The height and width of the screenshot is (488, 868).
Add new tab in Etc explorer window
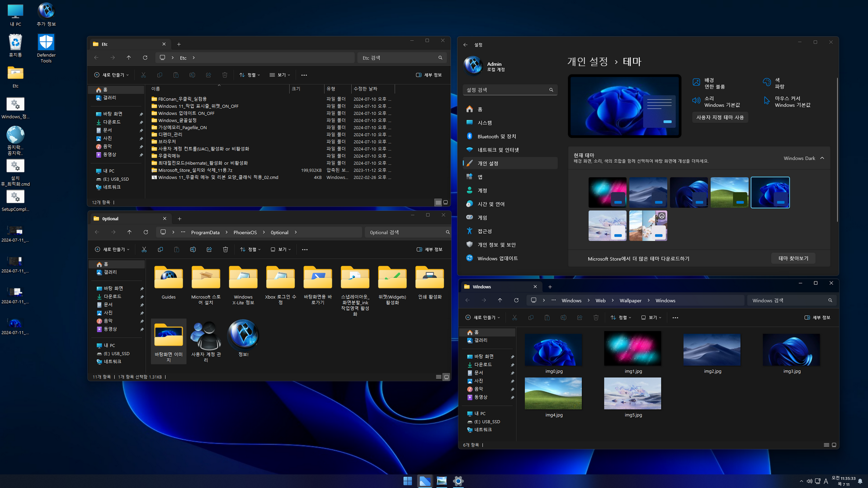179,44
